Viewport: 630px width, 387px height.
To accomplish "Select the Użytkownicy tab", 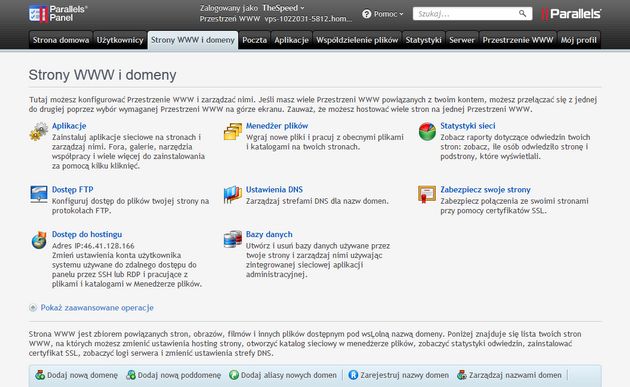I will (120, 40).
